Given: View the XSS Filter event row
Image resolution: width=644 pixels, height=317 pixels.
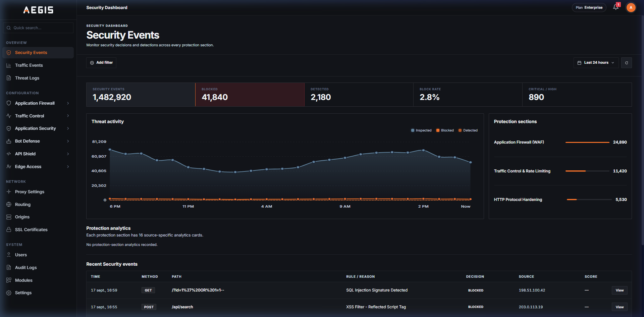Looking at the screenshot, I should [620, 307].
